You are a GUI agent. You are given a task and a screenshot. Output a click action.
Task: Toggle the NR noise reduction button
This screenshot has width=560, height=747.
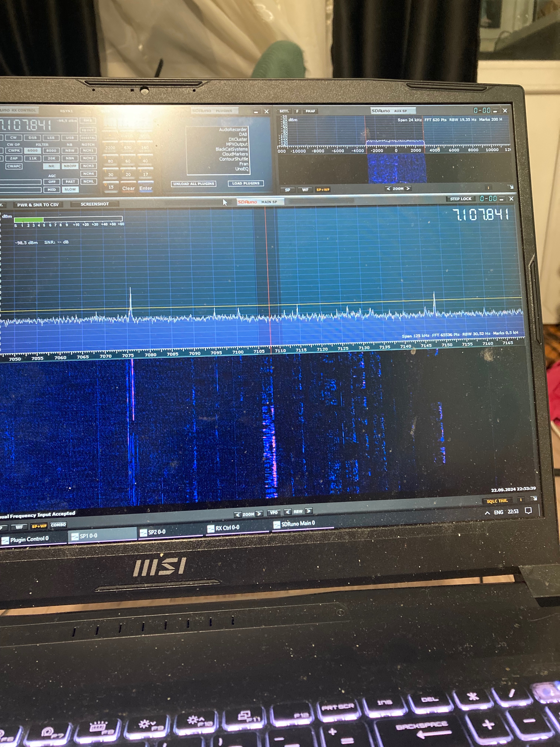[x=51, y=166]
